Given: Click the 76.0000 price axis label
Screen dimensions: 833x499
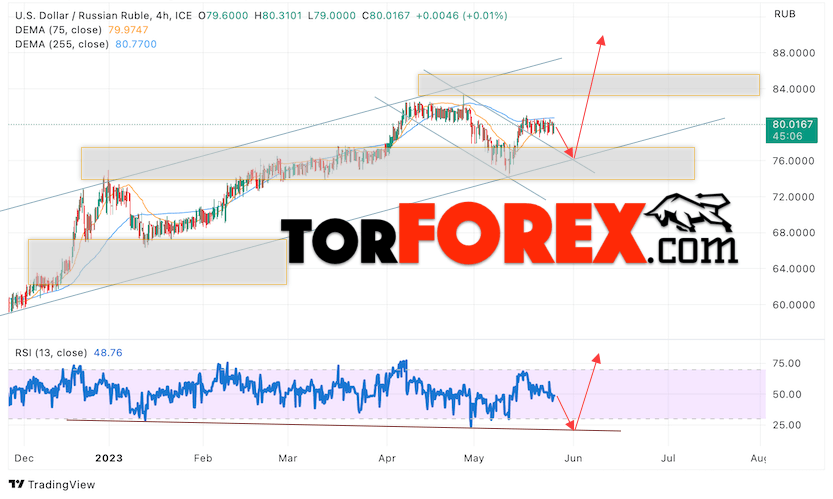Looking at the screenshot, I should coord(793,160).
